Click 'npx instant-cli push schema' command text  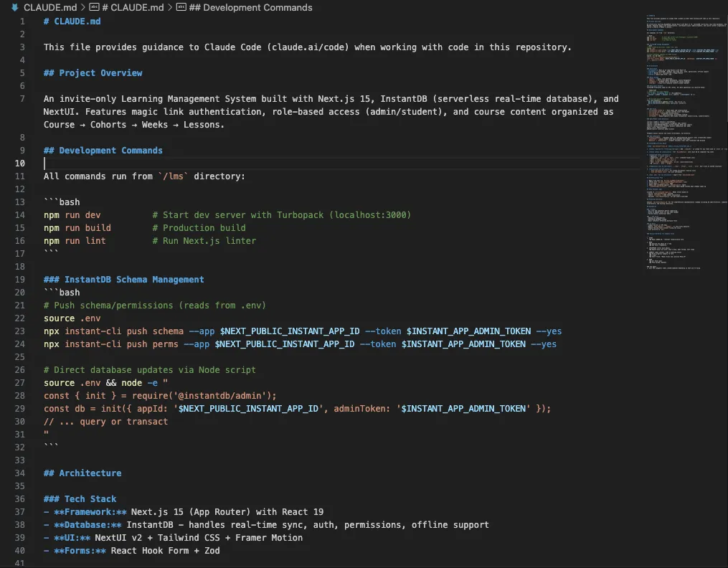(113, 331)
